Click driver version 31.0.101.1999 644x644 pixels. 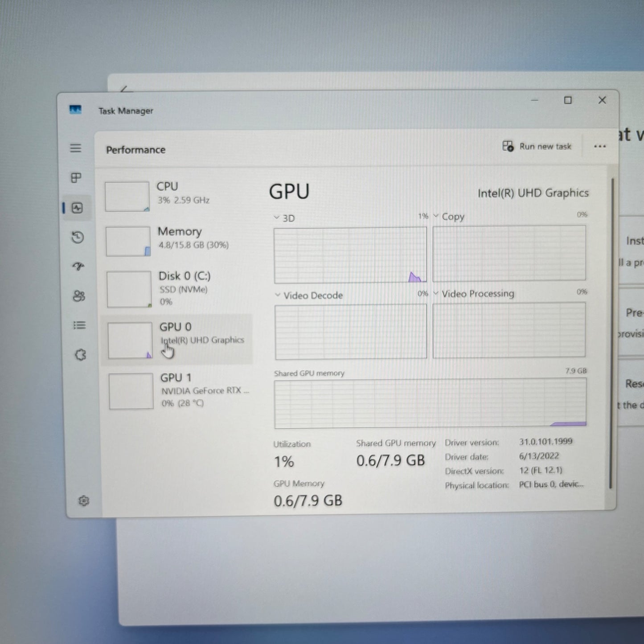pos(546,441)
